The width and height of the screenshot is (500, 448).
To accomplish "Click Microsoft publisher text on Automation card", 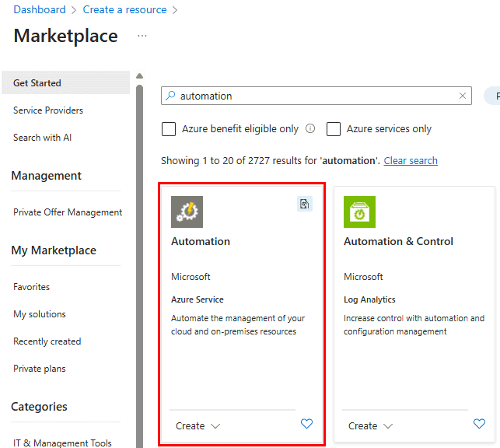I will [191, 277].
